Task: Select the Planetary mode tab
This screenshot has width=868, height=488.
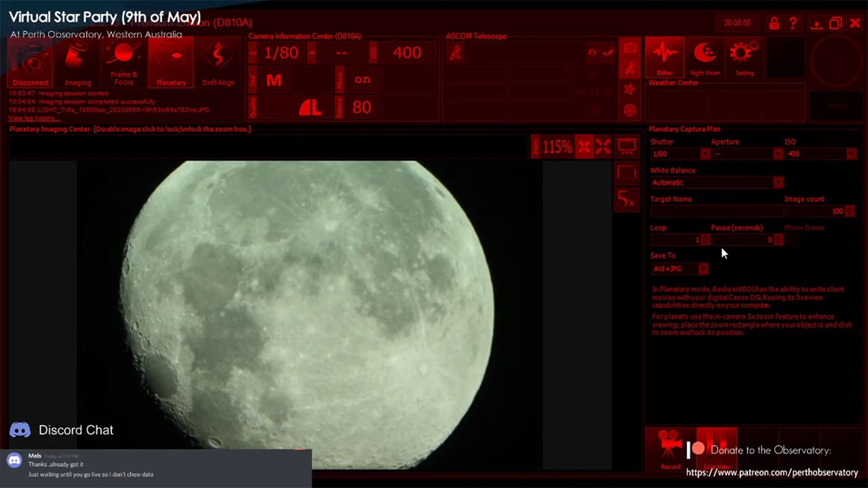Action: [x=171, y=62]
